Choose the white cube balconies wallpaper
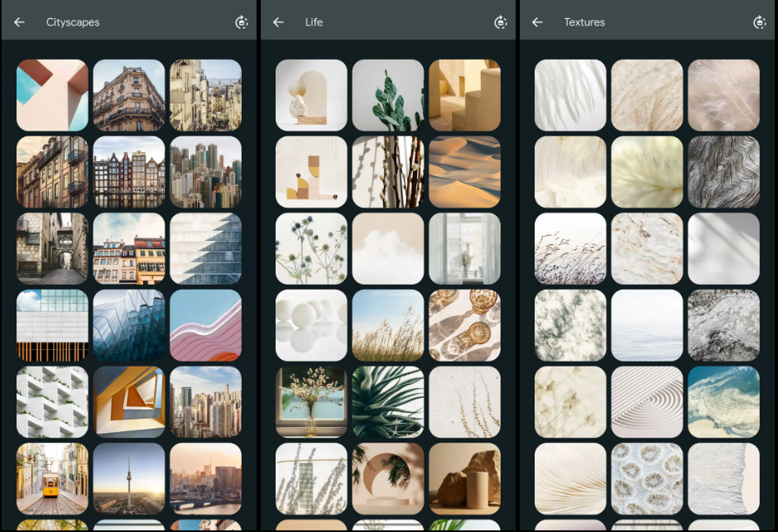Image resolution: width=778 pixels, height=532 pixels. tap(52, 402)
